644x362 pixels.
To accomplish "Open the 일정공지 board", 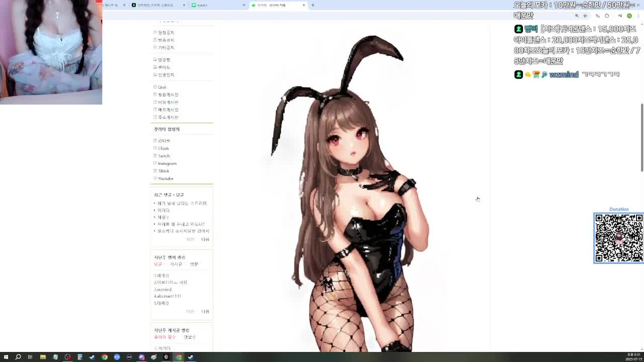I will coord(166,33).
